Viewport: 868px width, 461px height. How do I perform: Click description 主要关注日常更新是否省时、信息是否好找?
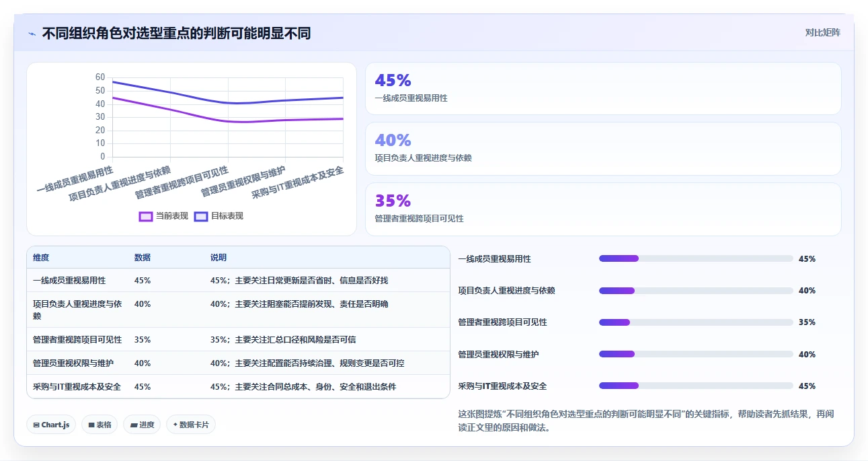(x=311, y=281)
